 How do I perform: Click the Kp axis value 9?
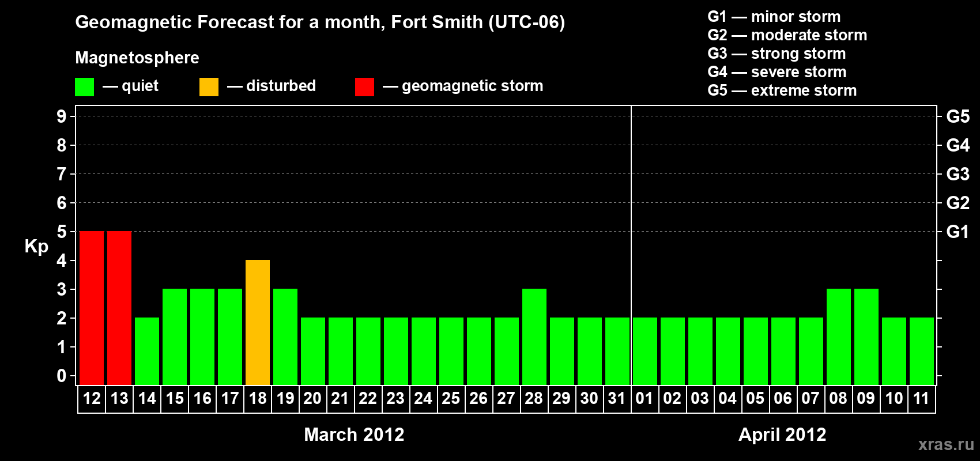click(x=62, y=116)
